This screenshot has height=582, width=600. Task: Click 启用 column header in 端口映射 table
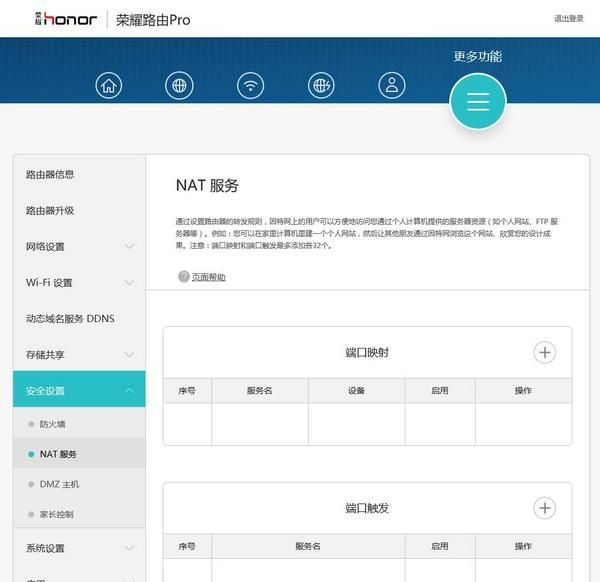pyautogui.click(x=440, y=391)
